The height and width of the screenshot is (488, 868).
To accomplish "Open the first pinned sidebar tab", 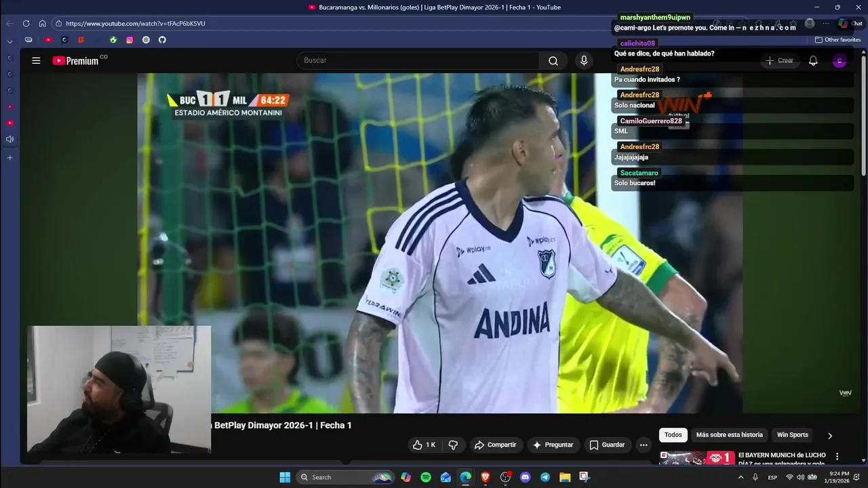I will point(9,58).
